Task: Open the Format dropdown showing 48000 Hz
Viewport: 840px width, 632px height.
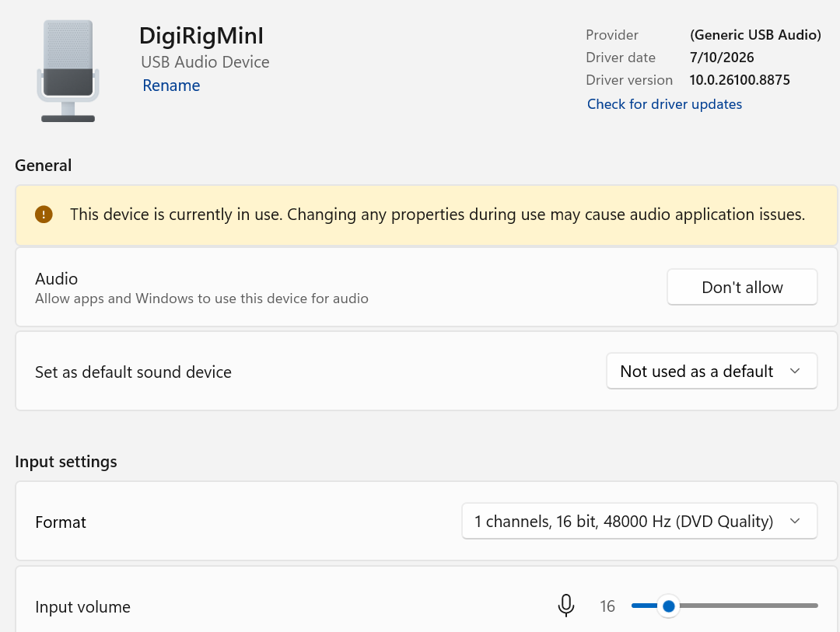Action: [x=639, y=521]
